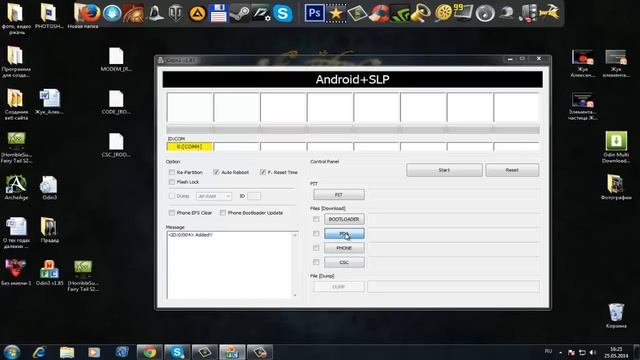Check the box beside PDA
This screenshot has height=360, width=640.
(316, 233)
